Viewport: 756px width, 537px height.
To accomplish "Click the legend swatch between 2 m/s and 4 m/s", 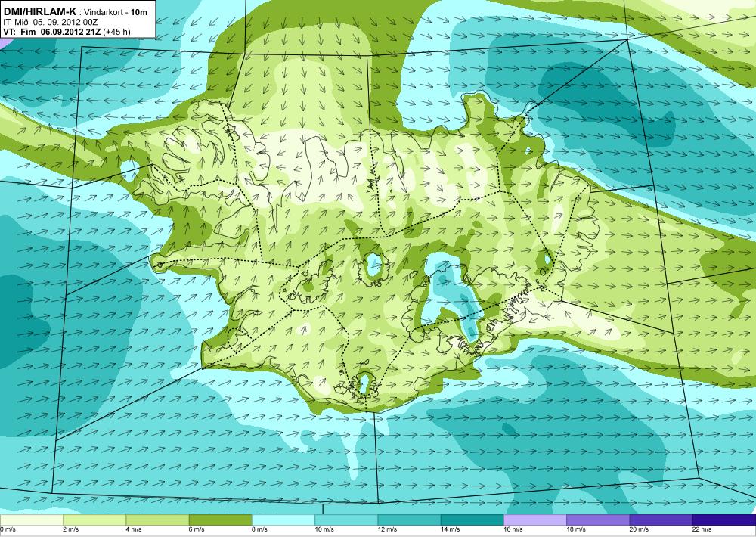I will (x=94, y=520).
